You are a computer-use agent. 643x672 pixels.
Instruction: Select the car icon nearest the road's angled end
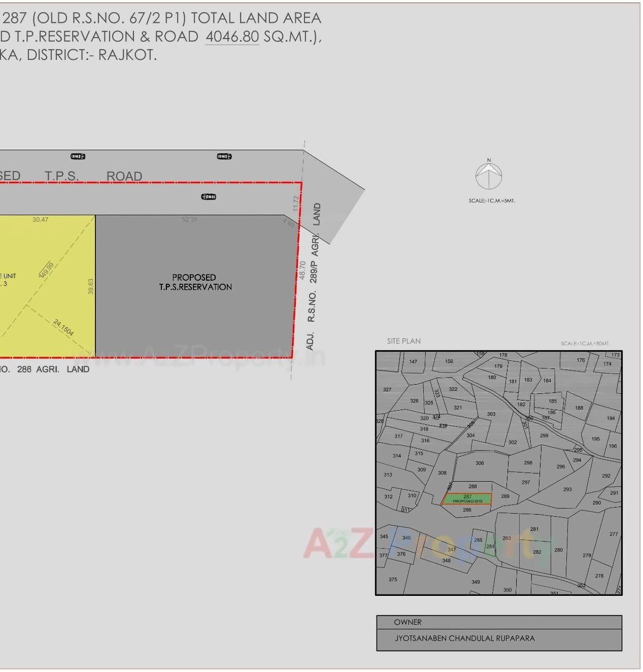[x=224, y=156]
